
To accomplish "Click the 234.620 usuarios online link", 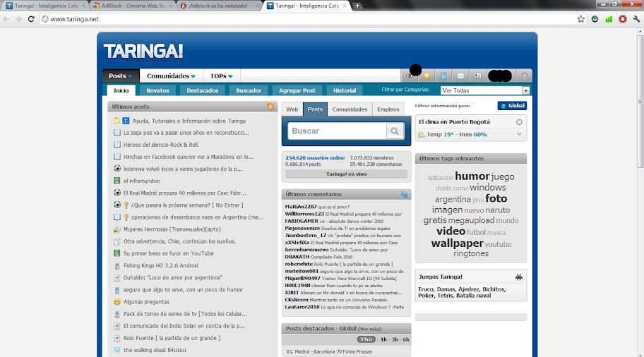I will pos(315,157).
